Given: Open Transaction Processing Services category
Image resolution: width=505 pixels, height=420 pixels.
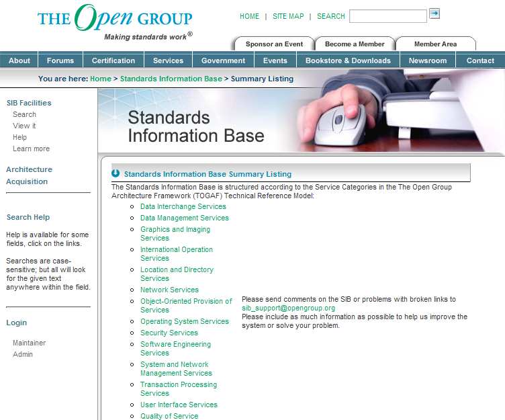Looking at the screenshot, I should coord(179,388).
